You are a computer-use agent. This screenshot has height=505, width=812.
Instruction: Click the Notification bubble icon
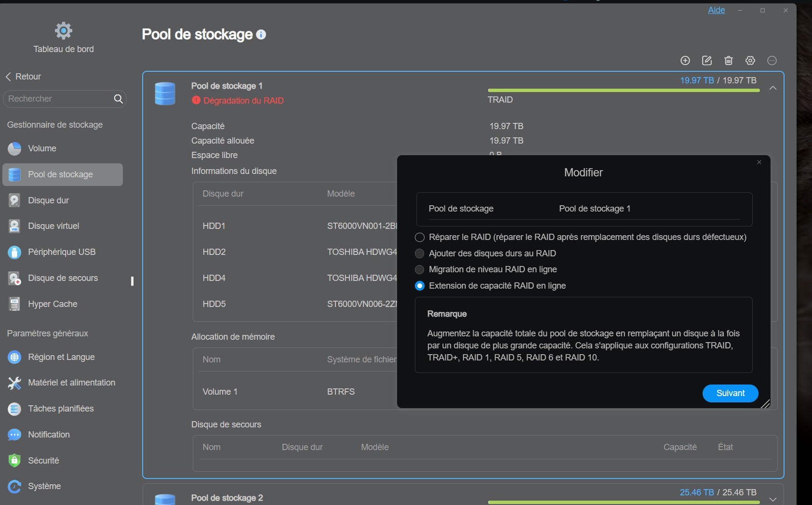coord(14,435)
